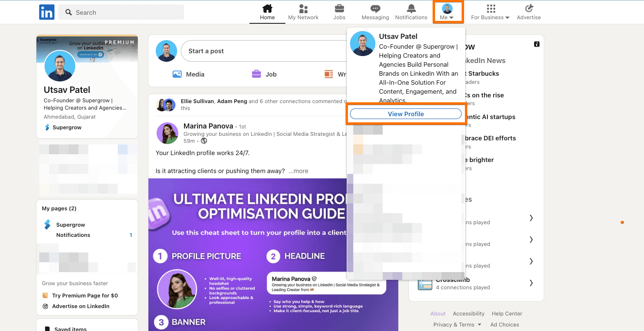This screenshot has height=331, width=644.
Task: Click Start a post field
Action: click(x=264, y=51)
